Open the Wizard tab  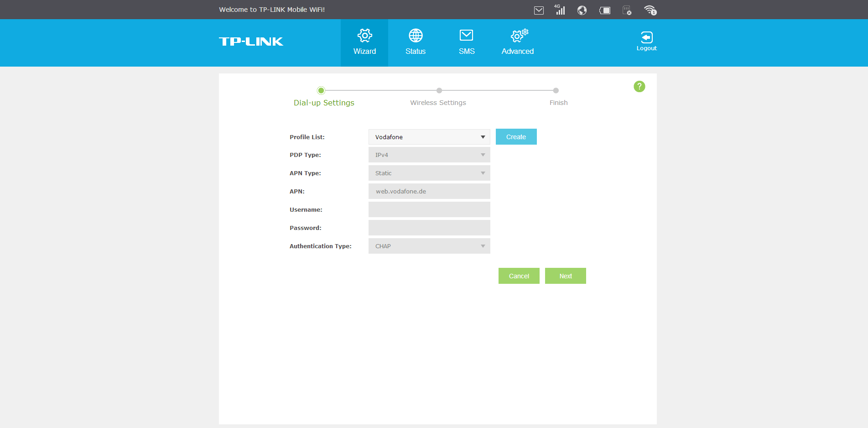(x=364, y=42)
